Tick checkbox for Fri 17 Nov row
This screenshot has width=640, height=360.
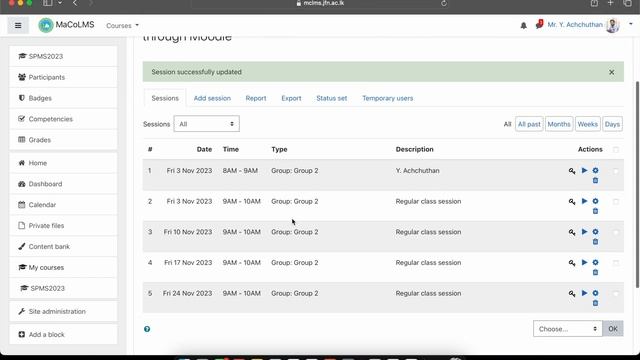point(616,263)
